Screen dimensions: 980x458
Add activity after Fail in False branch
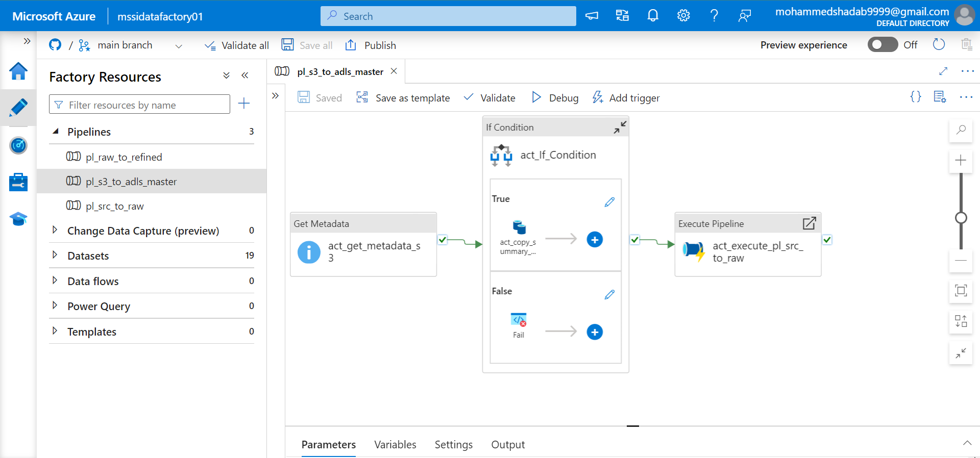tap(595, 332)
